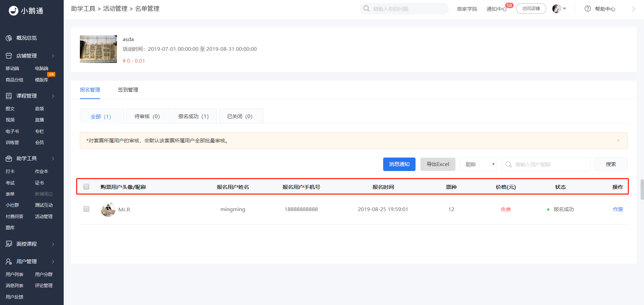This screenshot has height=305, width=644.
Task: Collapse the 助学工具 chevron
Action: pos(53,159)
